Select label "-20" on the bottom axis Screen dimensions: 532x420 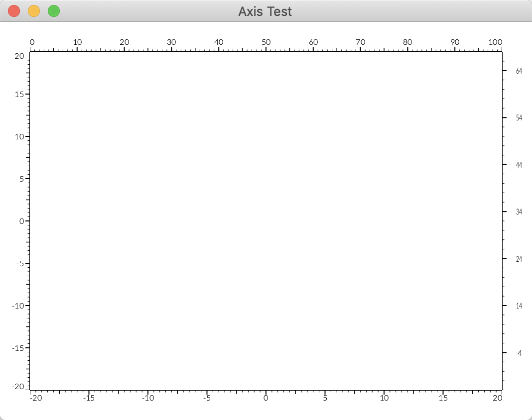coord(36,398)
